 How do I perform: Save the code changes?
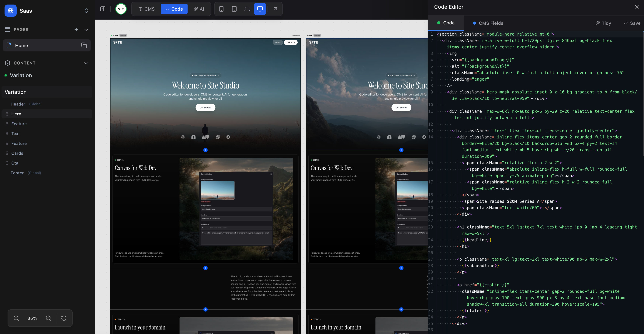pyautogui.click(x=632, y=23)
